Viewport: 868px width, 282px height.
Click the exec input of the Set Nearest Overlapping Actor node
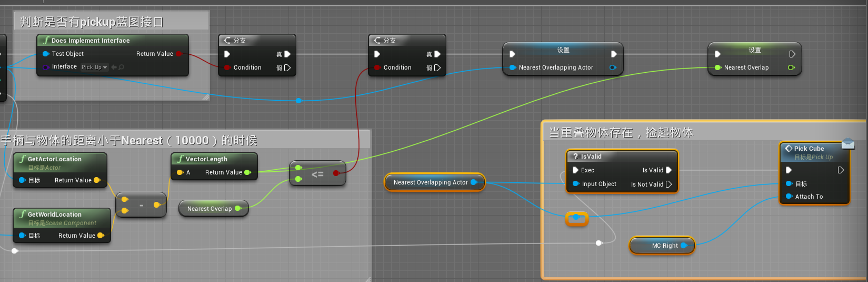pos(512,54)
